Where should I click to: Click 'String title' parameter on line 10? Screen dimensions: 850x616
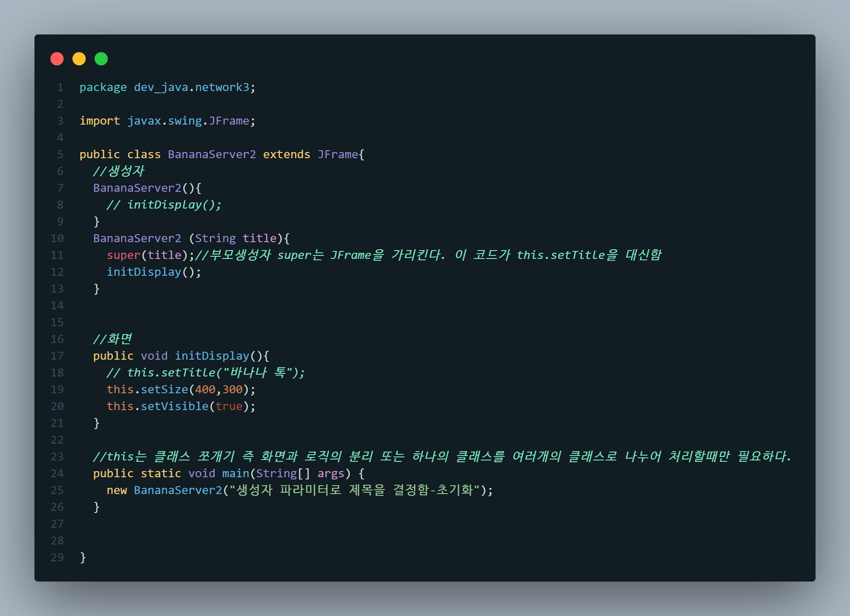coord(236,239)
